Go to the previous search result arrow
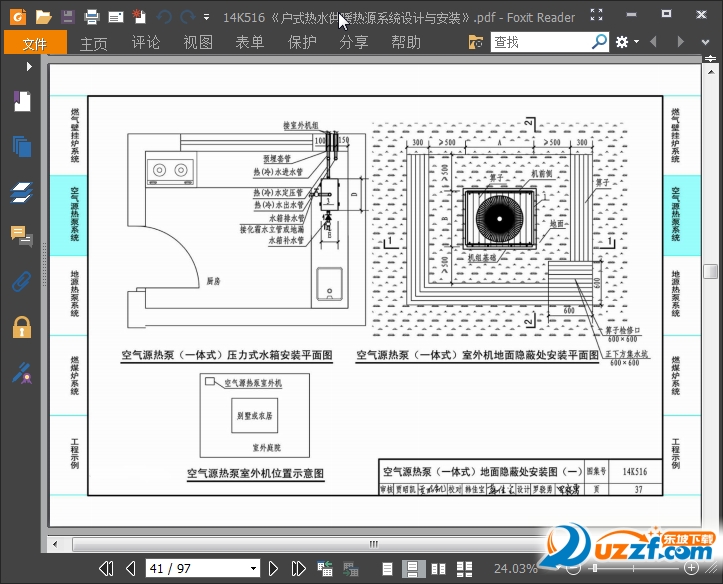The height and width of the screenshot is (584, 723). click(653, 42)
